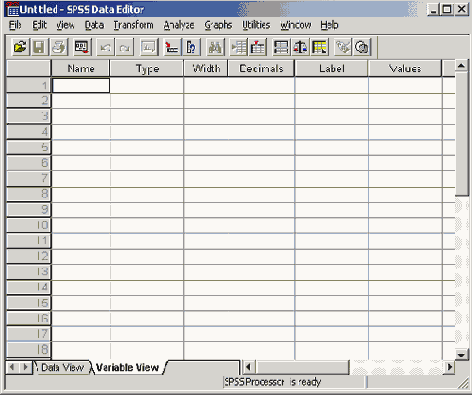Open the Graphs menu
472x395 pixels.
[x=218, y=25]
